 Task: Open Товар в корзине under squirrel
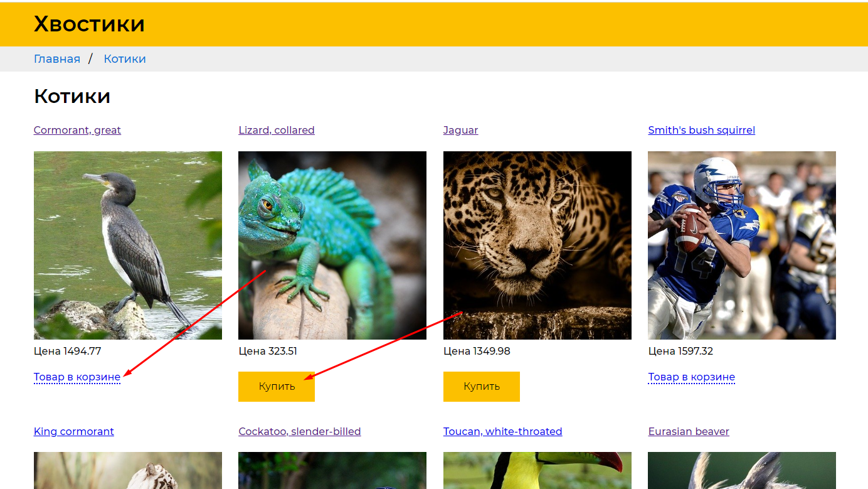click(x=691, y=377)
